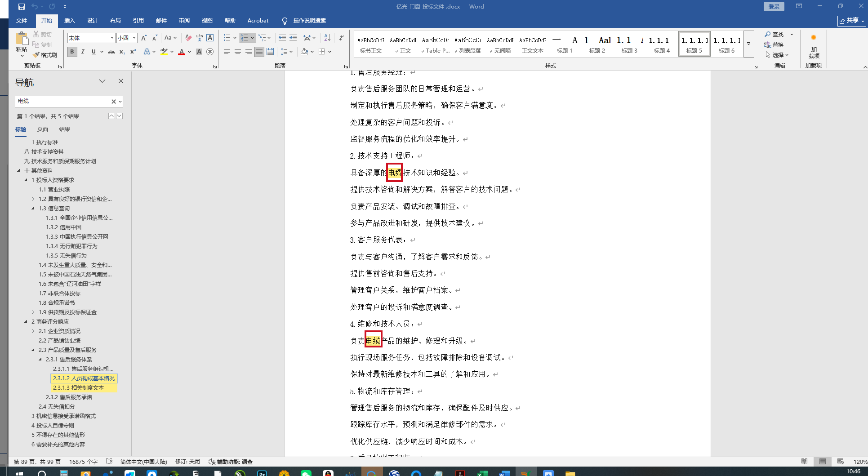Viewport: 868px width, 476px height.
Task: Open the navigation pane options chevron
Action: coord(102,81)
